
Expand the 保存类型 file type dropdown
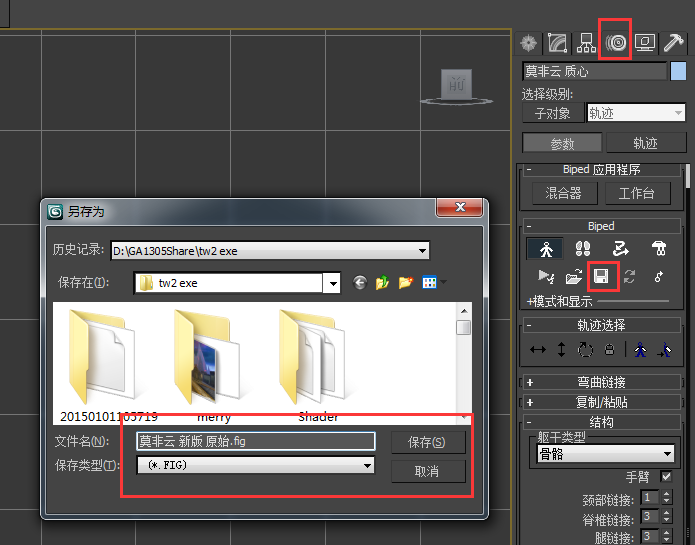pos(368,465)
